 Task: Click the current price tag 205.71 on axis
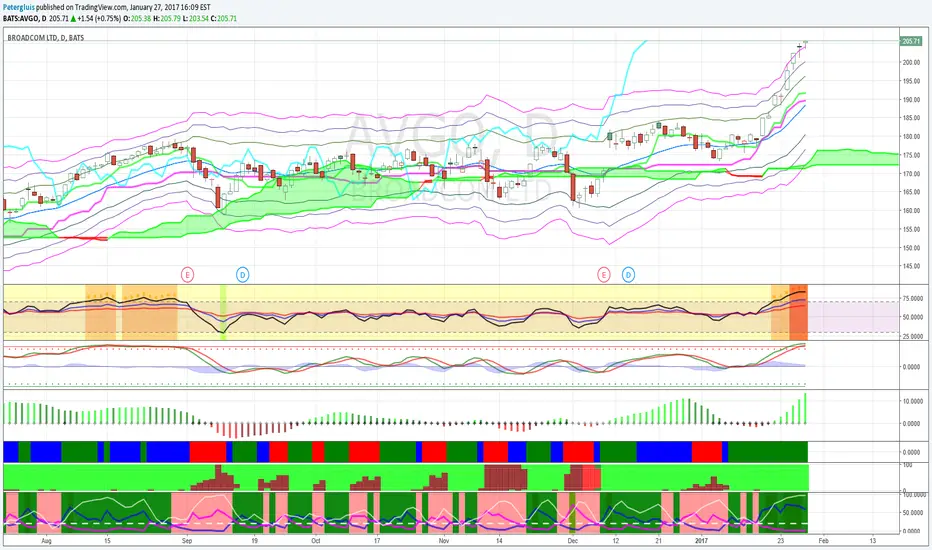(911, 41)
